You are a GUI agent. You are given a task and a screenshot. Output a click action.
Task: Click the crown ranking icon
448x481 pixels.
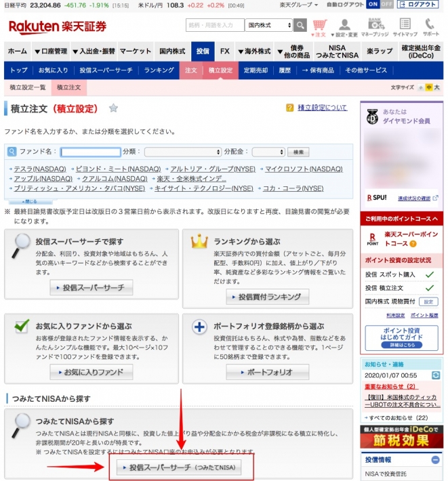199,241
